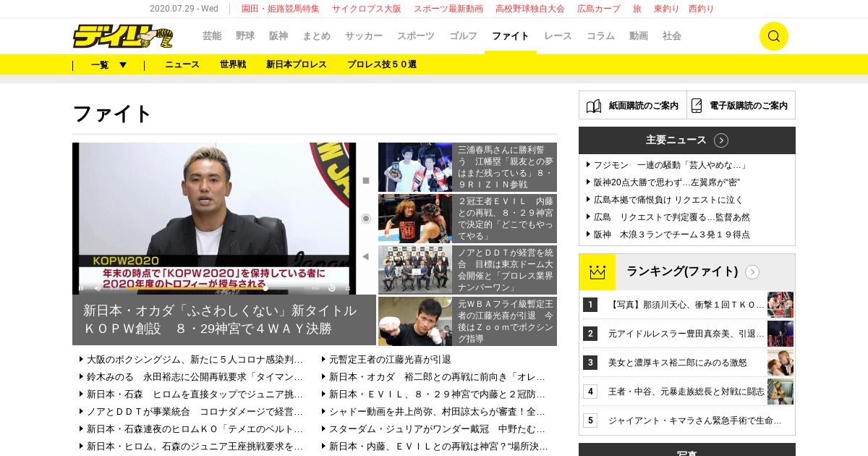Open headline 広島 リクエストで判定覆る…監督あ然
Screen dimensions: 868x456
tap(672, 217)
